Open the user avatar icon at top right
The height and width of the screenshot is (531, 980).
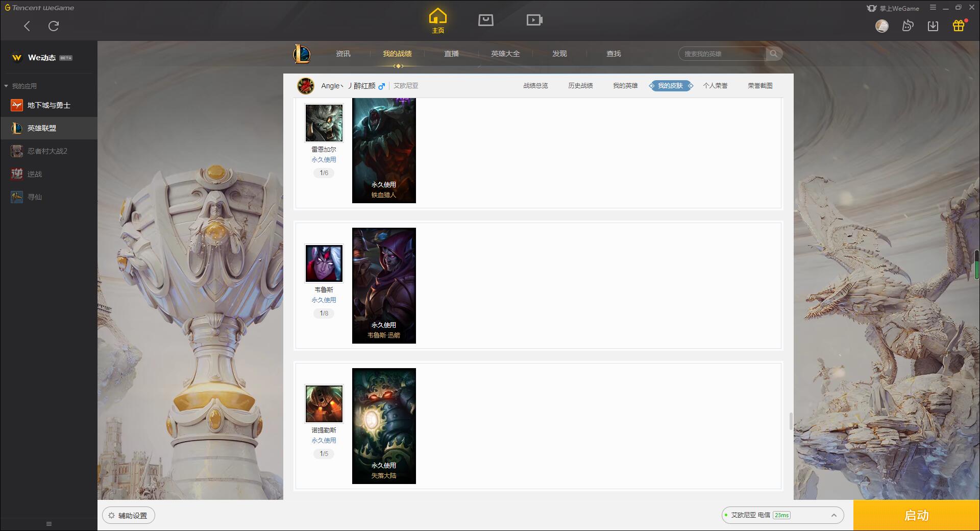(x=882, y=26)
